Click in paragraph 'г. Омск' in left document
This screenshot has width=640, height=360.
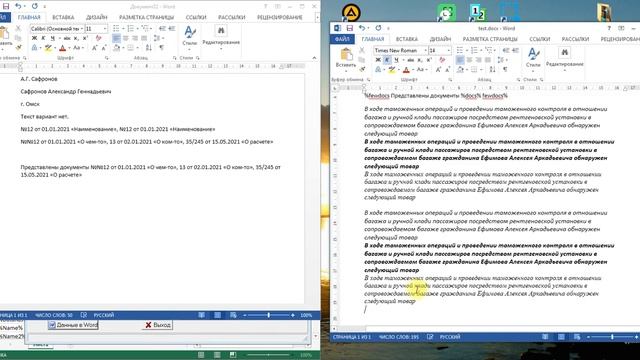click(x=30, y=104)
